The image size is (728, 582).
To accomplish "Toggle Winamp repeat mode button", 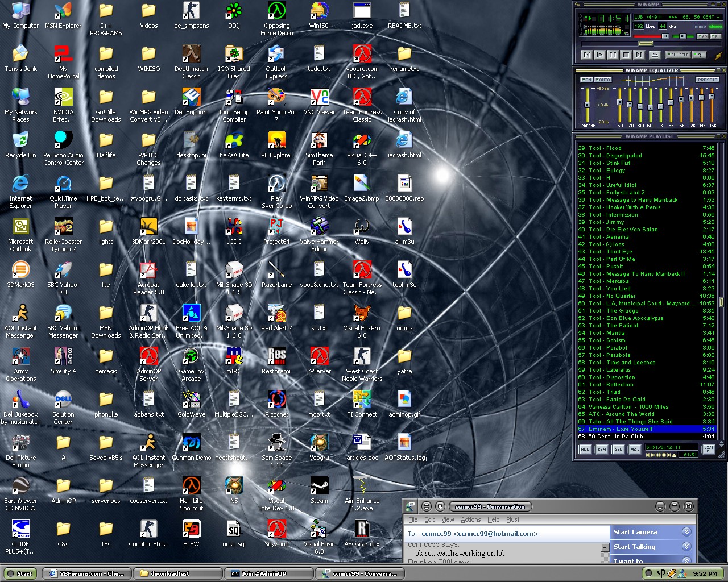I will point(699,55).
